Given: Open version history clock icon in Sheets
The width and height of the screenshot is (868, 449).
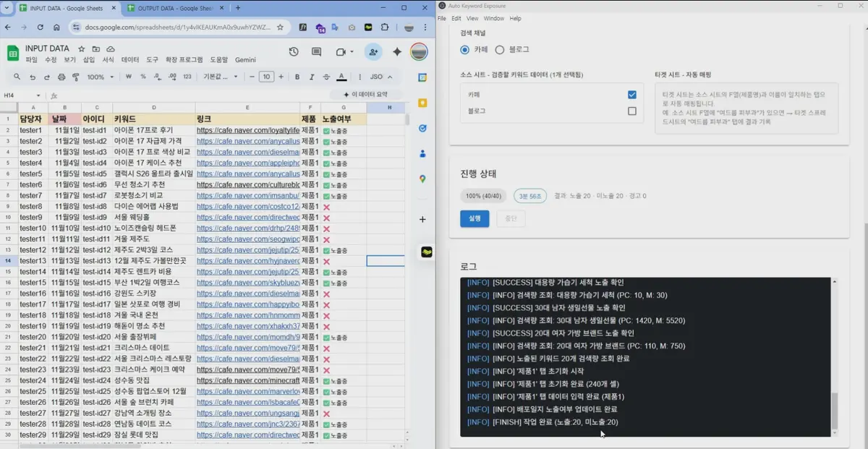Looking at the screenshot, I should tap(294, 52).
